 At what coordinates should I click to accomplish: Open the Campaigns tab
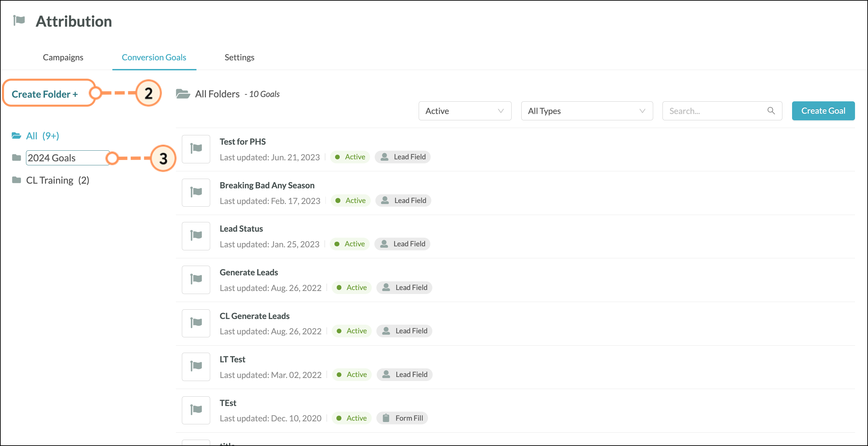pyautogui.click(x=63, y=57)
